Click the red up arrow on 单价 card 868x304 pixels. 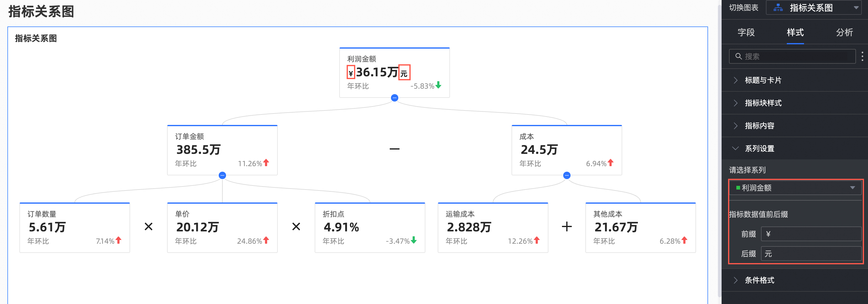point(266,240)
